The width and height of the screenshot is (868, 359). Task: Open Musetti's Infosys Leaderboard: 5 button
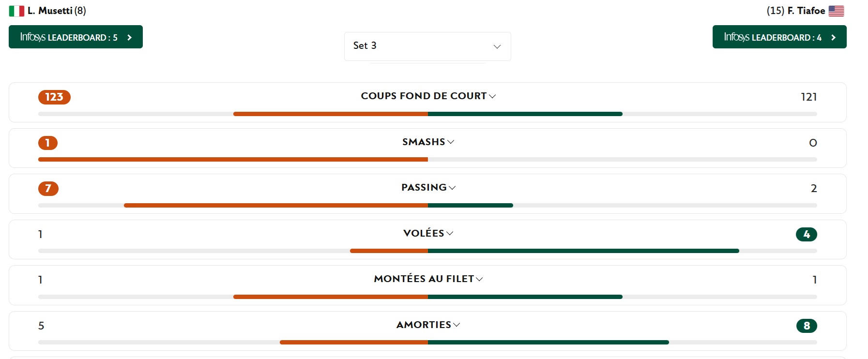pos(76,37)
